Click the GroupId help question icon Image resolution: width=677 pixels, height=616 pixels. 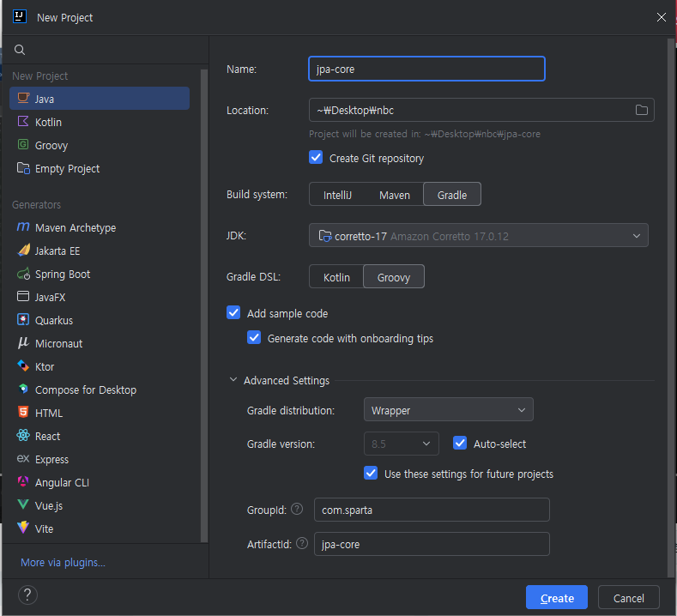coord(297,510)
